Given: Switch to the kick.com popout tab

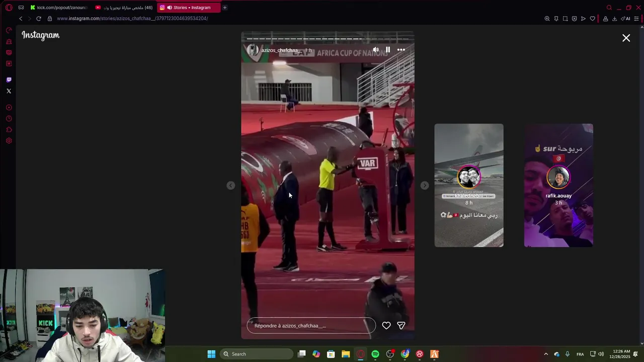Looking at the screenshot, I should pos(59,8).
